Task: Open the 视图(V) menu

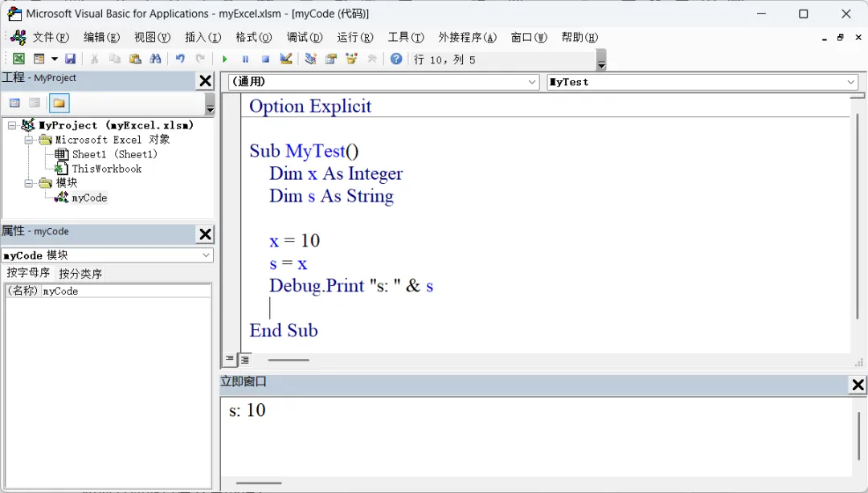Action: (152, 38)
